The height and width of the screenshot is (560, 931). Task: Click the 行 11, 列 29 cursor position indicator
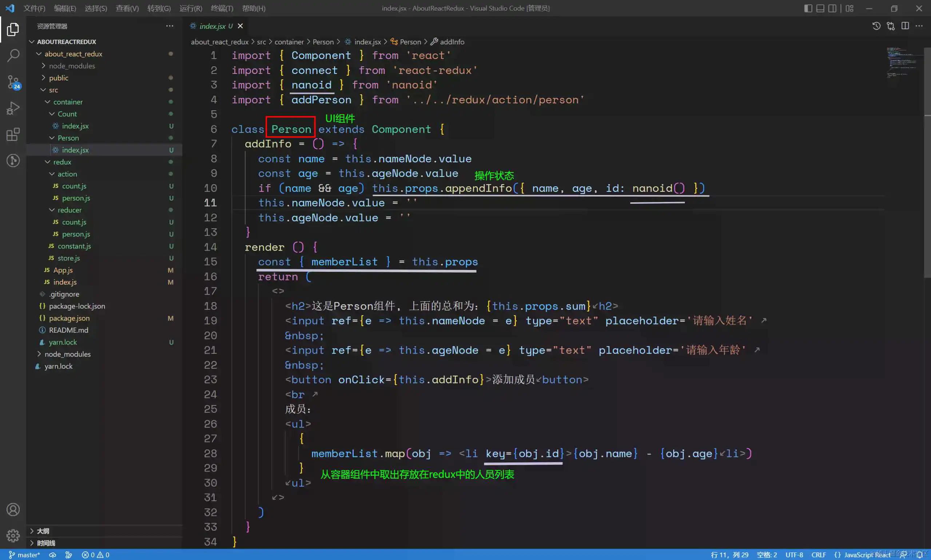(x=729, y=555)
